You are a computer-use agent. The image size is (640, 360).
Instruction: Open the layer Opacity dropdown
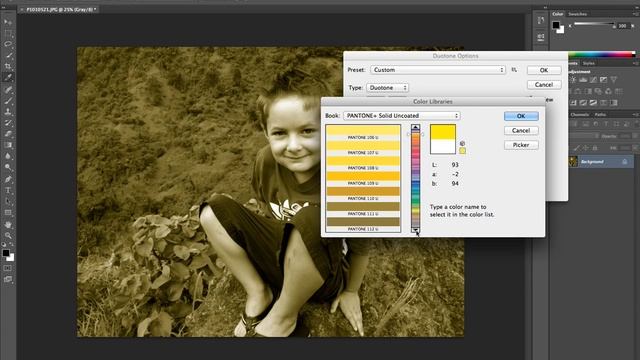pyautogui.click(x=635, y=136)
